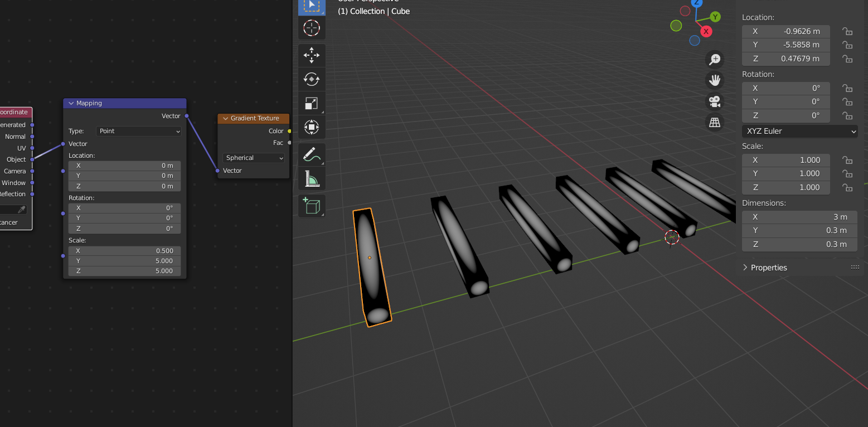The height and width of the screenshot is (427, 868).
Task: Select the Rotate tool
Action: coord(312,79)
